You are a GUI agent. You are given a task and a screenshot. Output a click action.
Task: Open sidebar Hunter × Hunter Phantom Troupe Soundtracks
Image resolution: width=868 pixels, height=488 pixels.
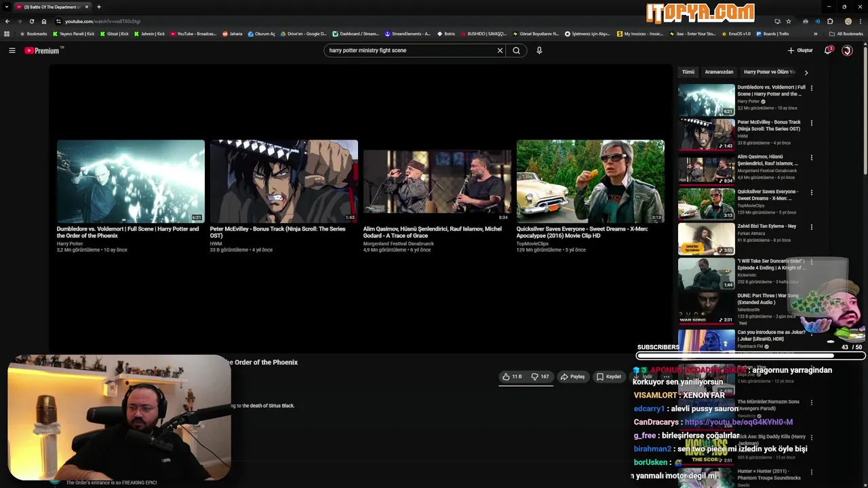click(x=769, y=474)
